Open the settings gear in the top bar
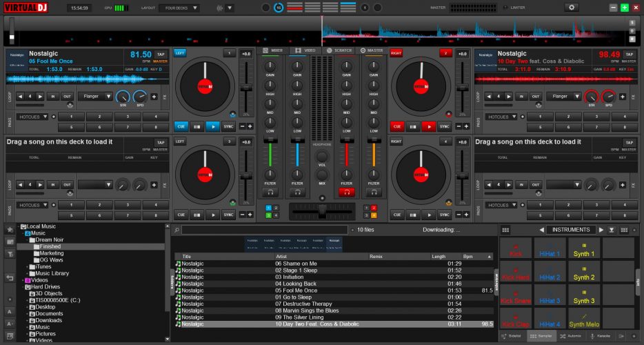Screen dimensions: 644x345 pos(571,8)
